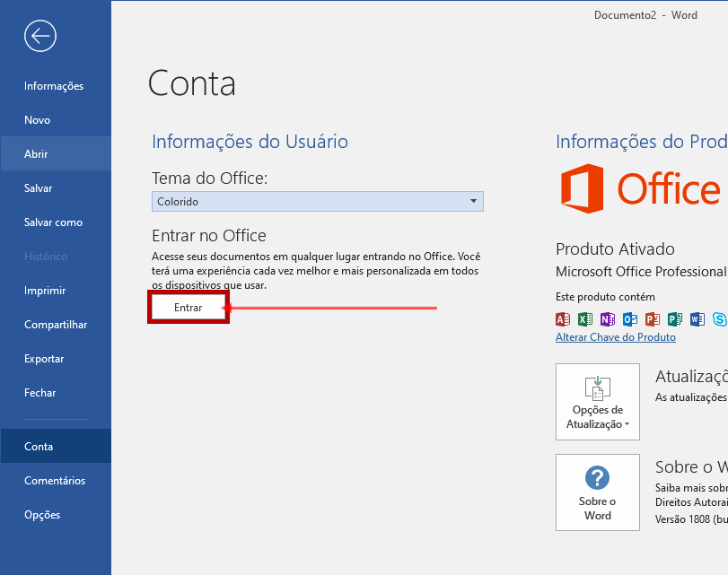Click the Outlook product icon
Image resolution: width=728 pixels, height=575 pixels.
click(630, 319)
